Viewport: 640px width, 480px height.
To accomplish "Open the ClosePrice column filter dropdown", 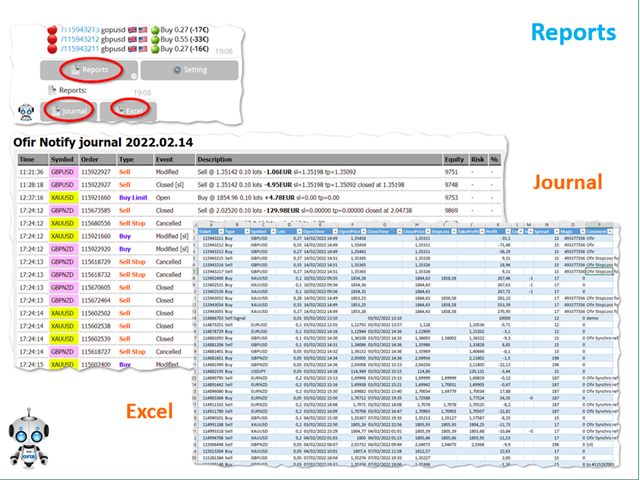I will [x=428, y=231].
